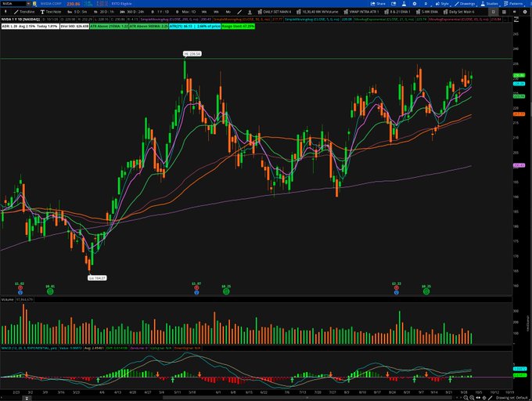Click the screen capture icon beside Share

point(394,4)
